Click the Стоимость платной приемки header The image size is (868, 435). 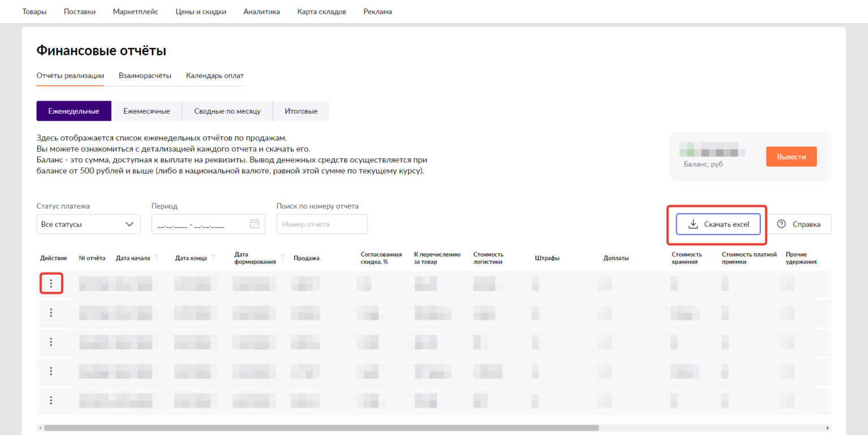[x=749, y=258]
